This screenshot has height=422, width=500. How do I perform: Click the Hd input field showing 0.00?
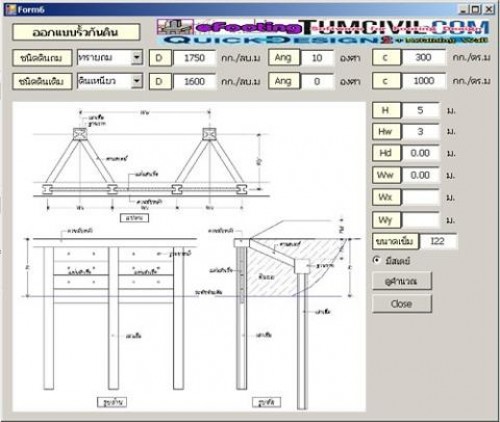[421, 153]
